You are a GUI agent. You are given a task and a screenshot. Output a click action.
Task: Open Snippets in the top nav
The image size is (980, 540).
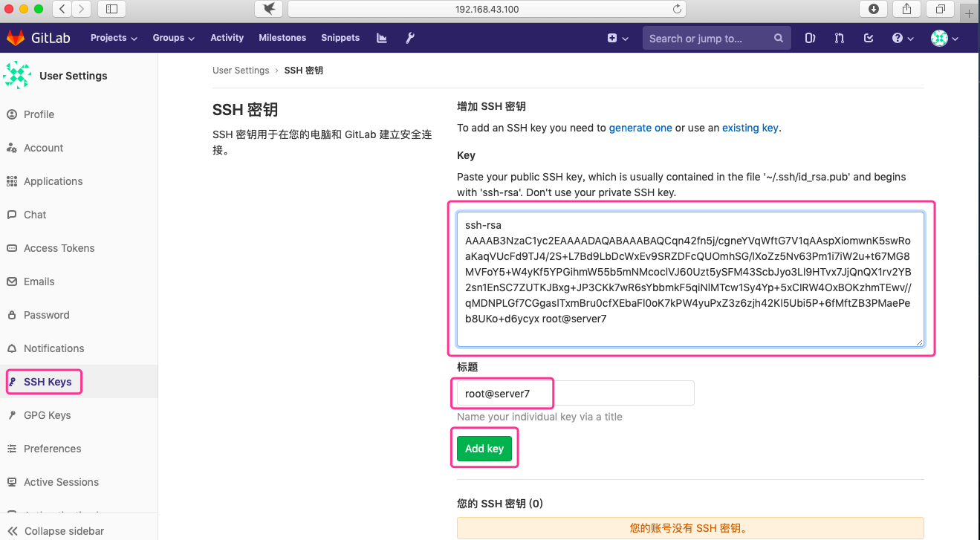point(340,38)
